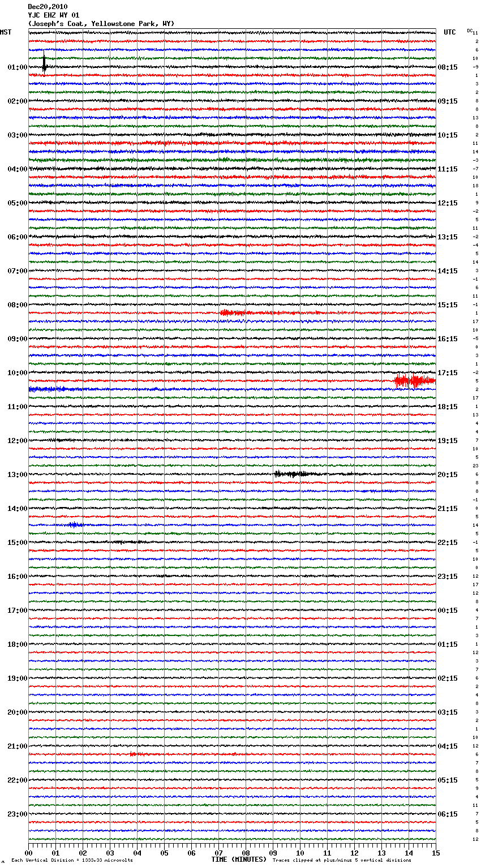Click the DC offset column header
The width and height of the screenshot is (481, 868).
(x=470, y=31)
